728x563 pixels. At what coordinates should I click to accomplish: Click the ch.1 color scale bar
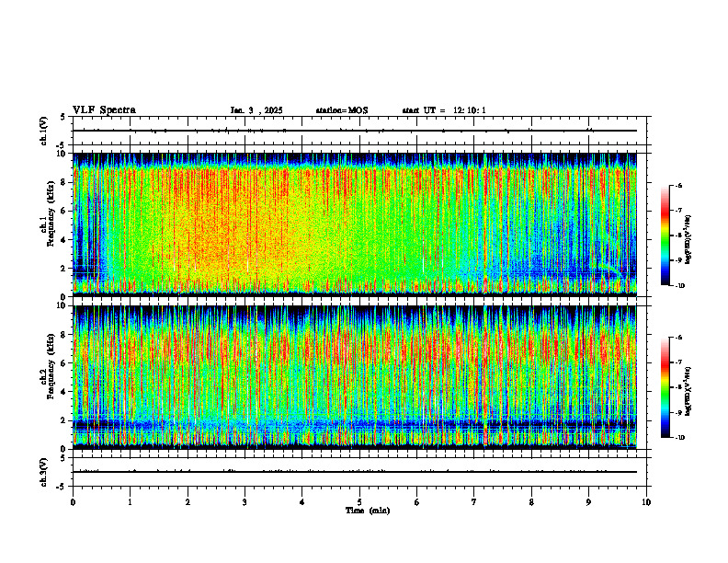665,236
